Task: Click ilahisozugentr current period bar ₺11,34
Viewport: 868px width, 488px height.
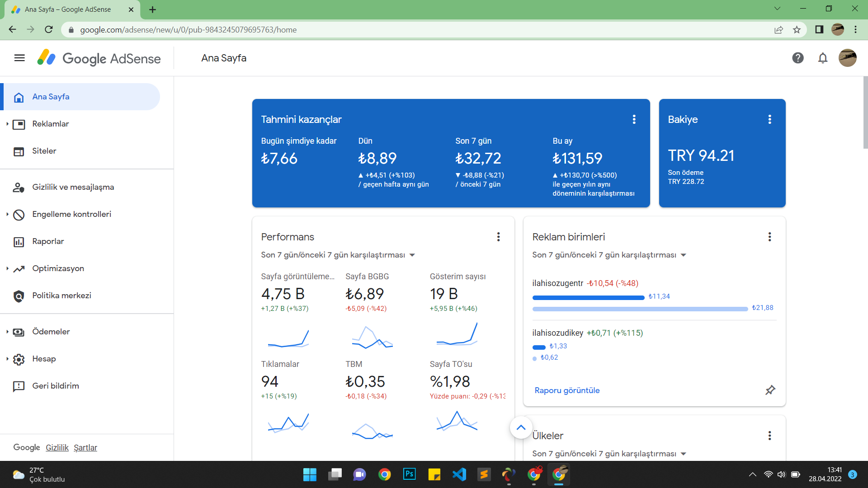Action: [x=588, y=298]
